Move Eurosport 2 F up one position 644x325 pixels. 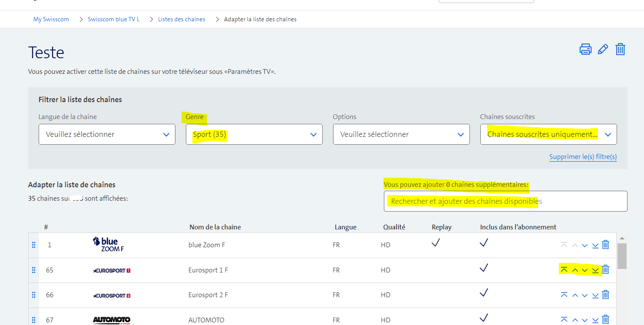(575, 295)
